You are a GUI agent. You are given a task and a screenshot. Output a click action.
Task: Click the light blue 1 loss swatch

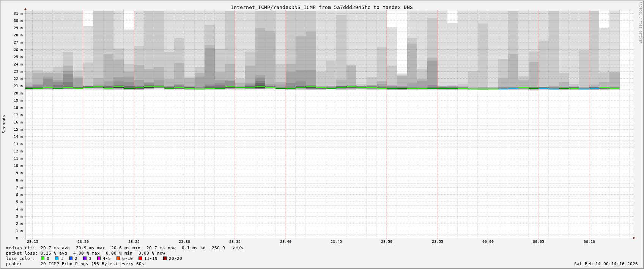click(x=57, y=258)
